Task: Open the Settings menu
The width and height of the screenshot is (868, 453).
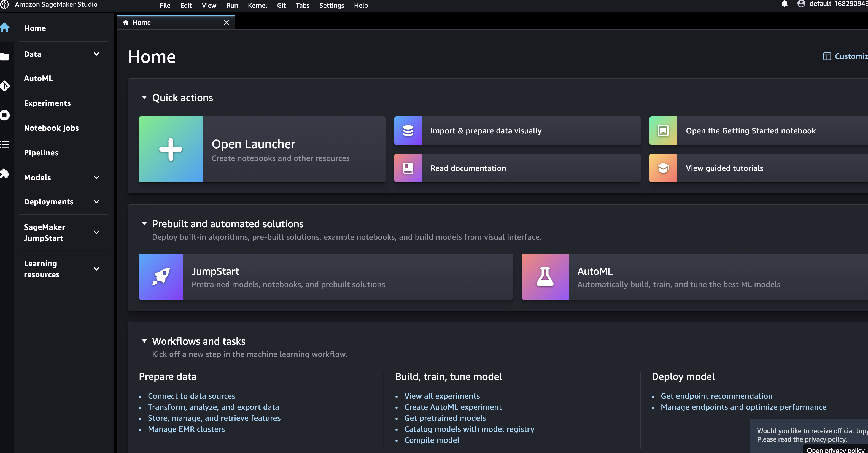Action: pos(331,6)
